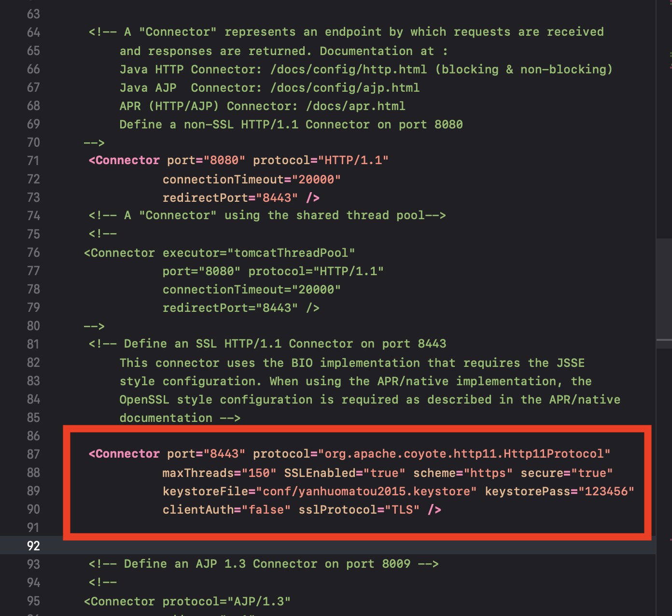Image resolution: width=672 pixels, height=616 pixels.
Task: Click the comment close marker on line 80
Action: (x=94, y=326)
